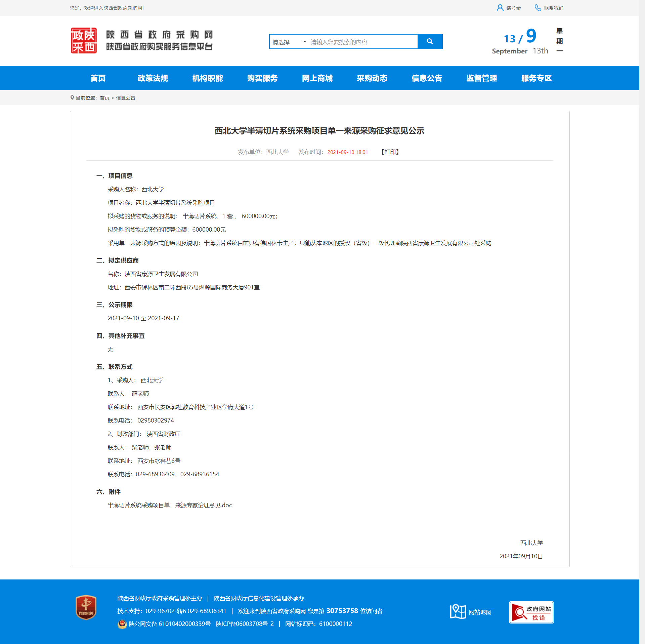The width and height of the screenshot is (645, 644).
Task: Click 网站地图 text link in footer
Action: click(480, 612)
